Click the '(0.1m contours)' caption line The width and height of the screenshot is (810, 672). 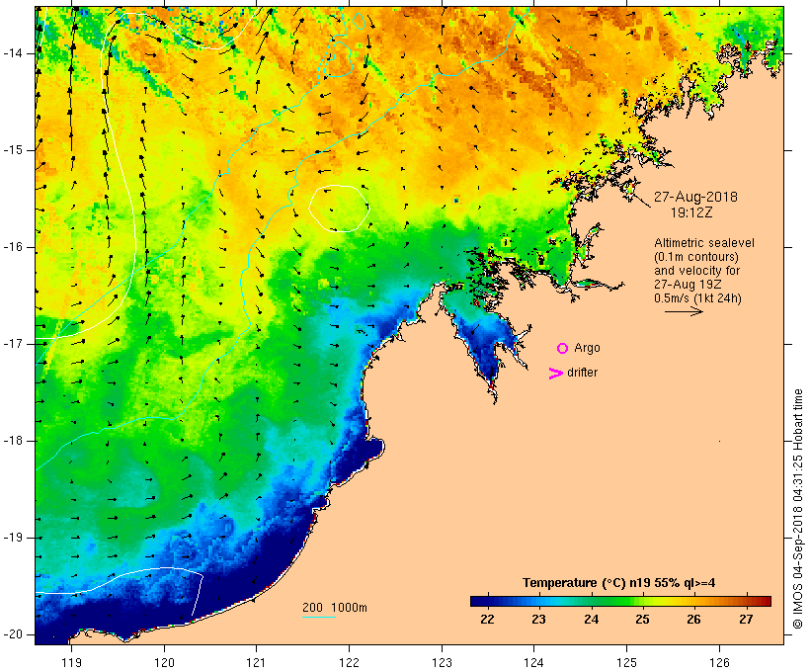tap(696, 257)
